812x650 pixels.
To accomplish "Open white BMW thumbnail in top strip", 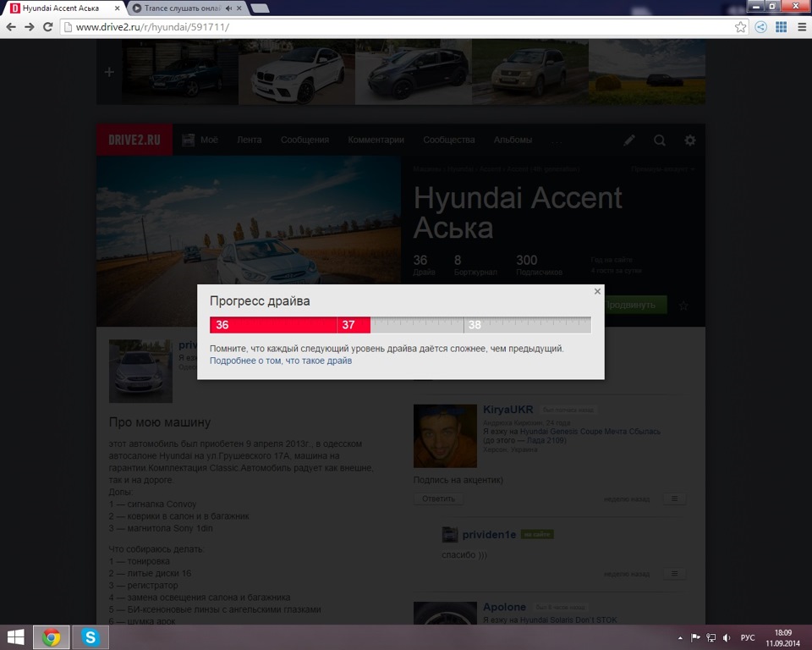I will pyautogui.click(x=297, y=72).
